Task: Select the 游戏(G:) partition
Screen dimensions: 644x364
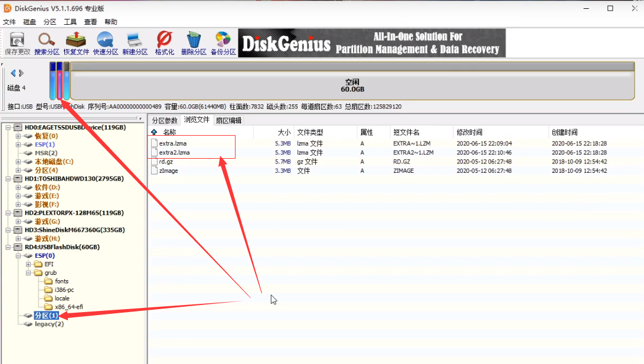Action: coord(47,222)
